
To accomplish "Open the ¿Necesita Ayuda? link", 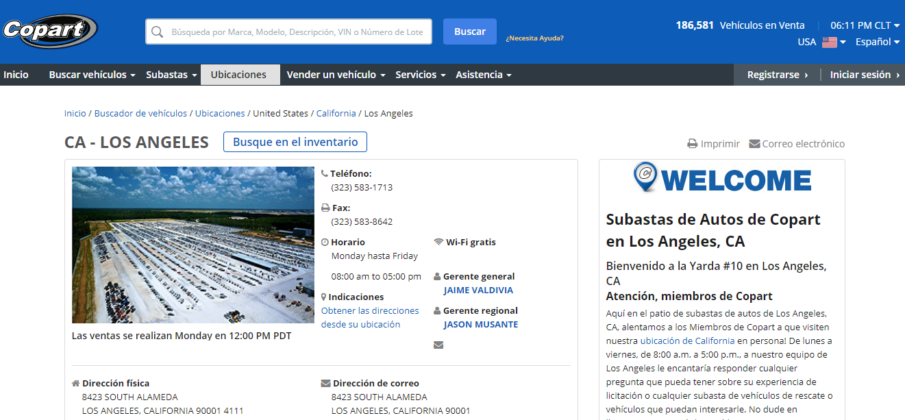I will tap(534, 38).
